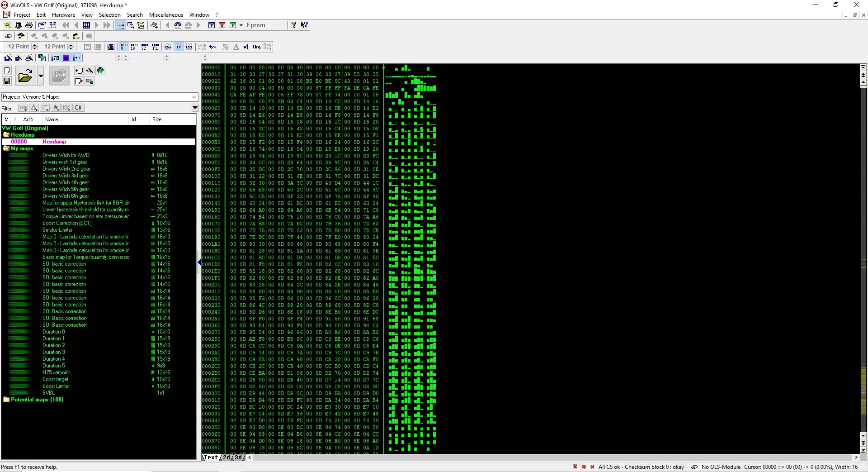
Task: Select the Smoke Limiter map
Action: (x=57, y=230)
